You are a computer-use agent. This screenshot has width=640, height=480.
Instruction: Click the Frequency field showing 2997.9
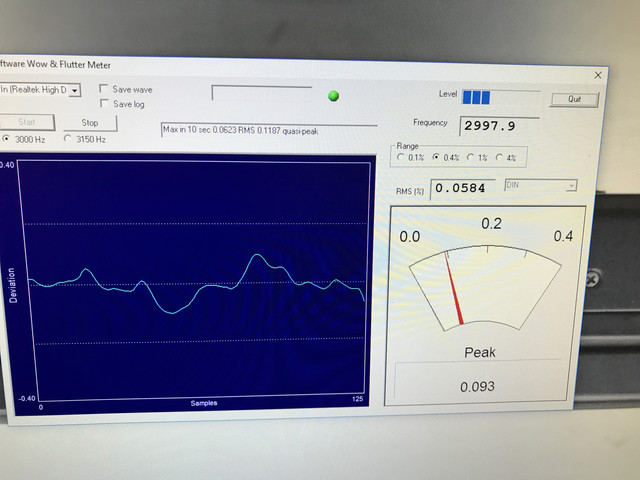pos(499,126)
